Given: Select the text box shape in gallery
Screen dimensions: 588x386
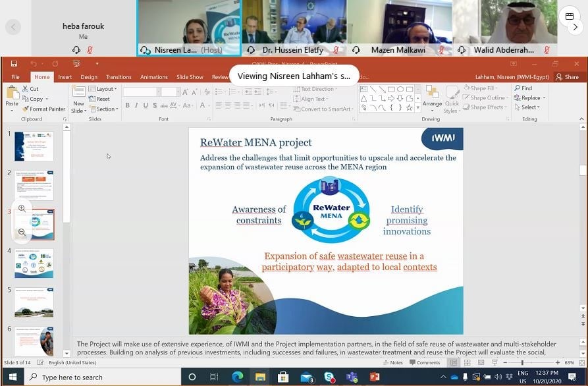Looking at the screenshot, I should 363,90.
